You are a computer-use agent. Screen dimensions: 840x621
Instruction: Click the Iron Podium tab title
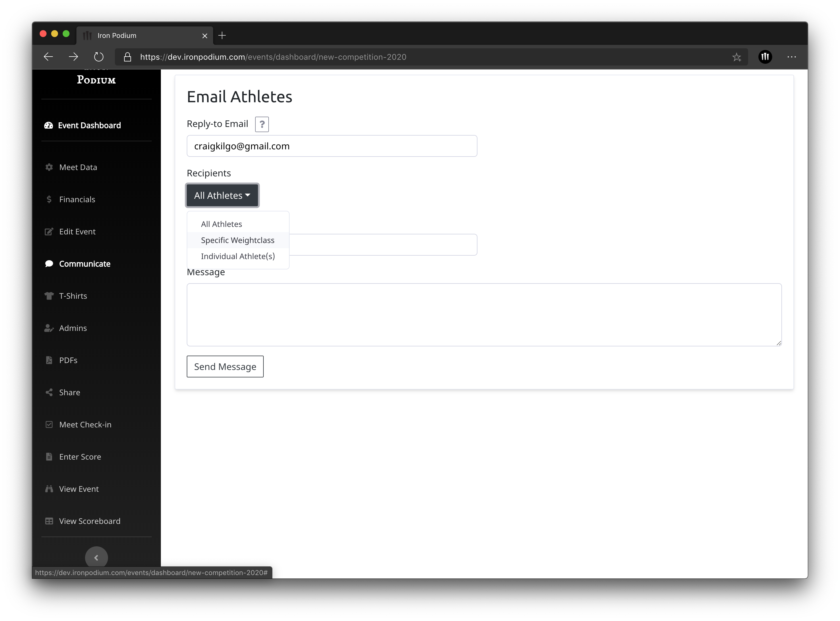coord(117,35)
